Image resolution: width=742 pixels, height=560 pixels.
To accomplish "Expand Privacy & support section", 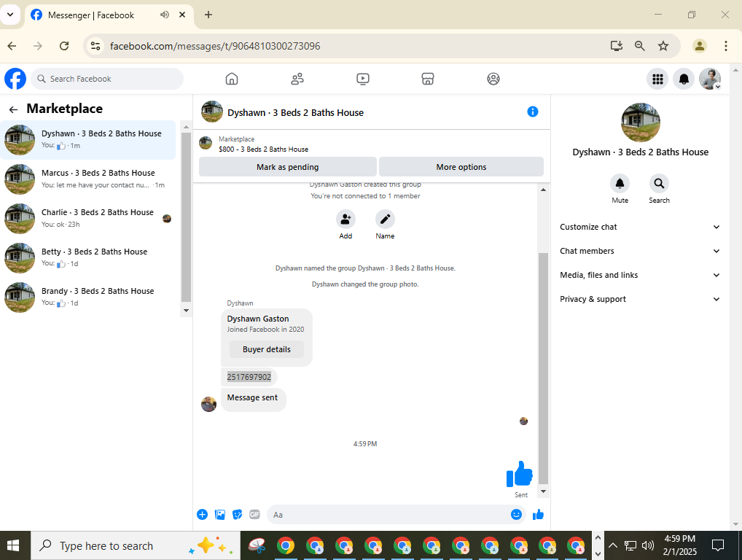I will coord(640,299).
